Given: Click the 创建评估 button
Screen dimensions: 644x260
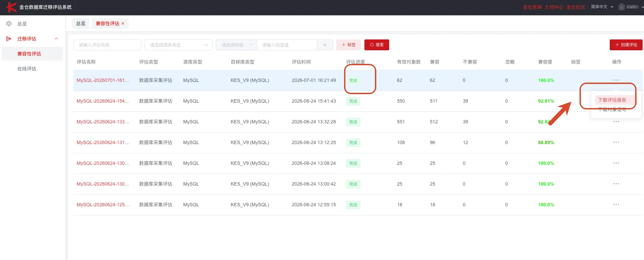Looking at the screenshot, I should click(x=626, y=45).
